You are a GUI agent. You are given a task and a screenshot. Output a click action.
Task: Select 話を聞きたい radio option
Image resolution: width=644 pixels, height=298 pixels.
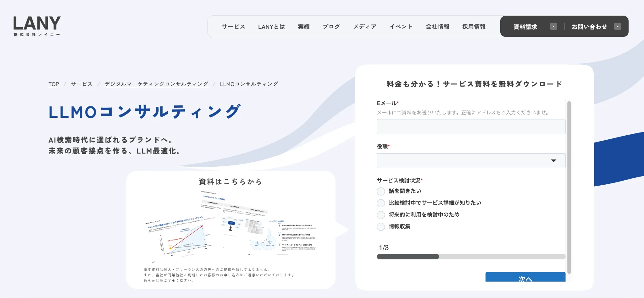(381, 191)
